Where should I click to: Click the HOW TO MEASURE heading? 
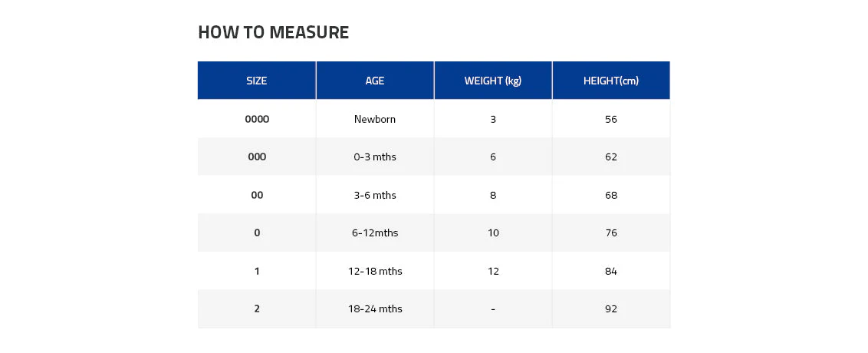[x=274, y=32]
